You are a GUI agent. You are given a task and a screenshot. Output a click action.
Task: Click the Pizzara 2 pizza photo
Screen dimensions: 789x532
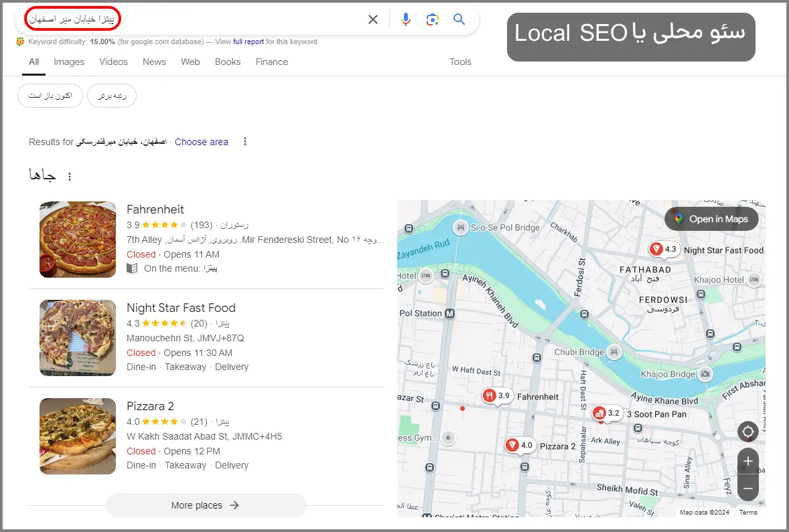[78, 436]
